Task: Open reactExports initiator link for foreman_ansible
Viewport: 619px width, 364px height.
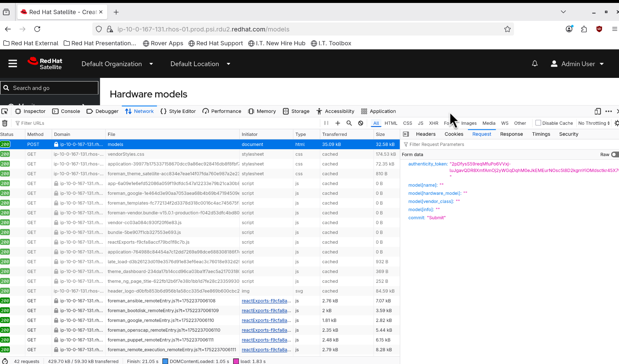Action: pos(266,301)
